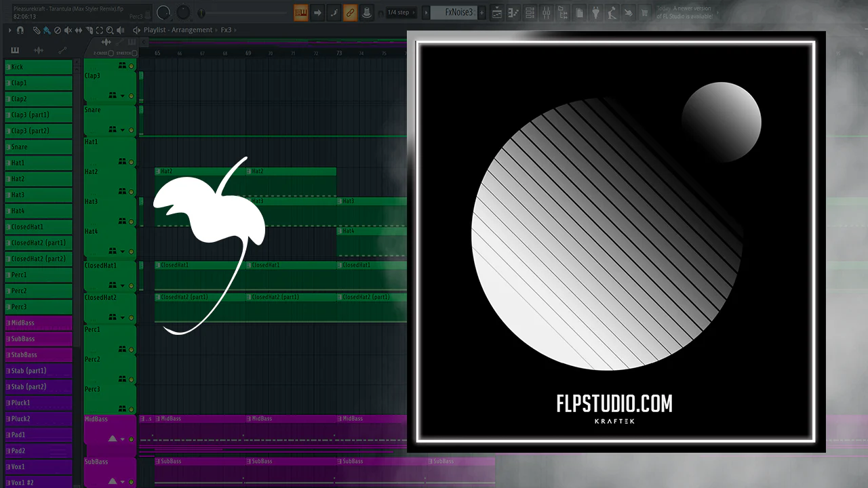Viewport: 868px width, 488px height.
Task: Mute the Snare track with its LED
Action: click(x=132, y=130)
